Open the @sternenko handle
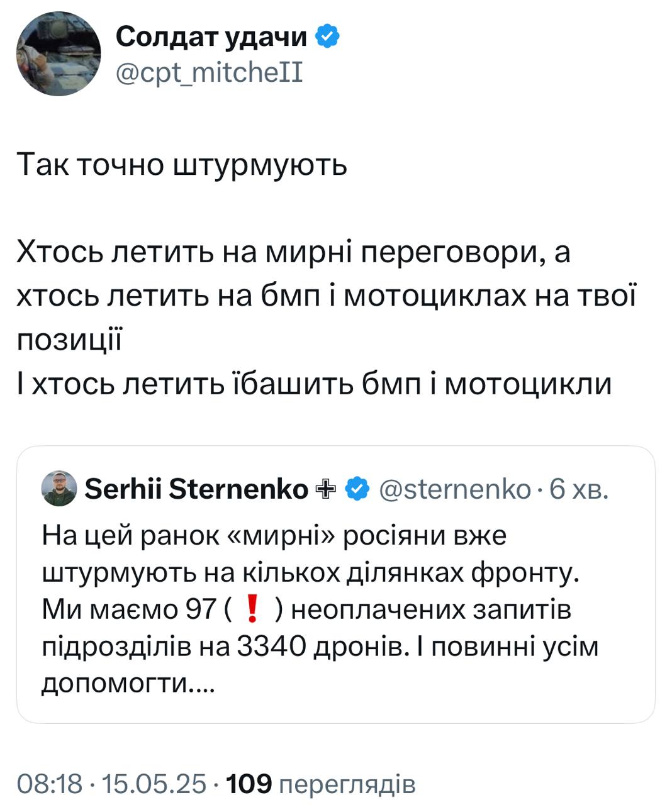Viewport: 672px width, 805px height. click(455, 489)
